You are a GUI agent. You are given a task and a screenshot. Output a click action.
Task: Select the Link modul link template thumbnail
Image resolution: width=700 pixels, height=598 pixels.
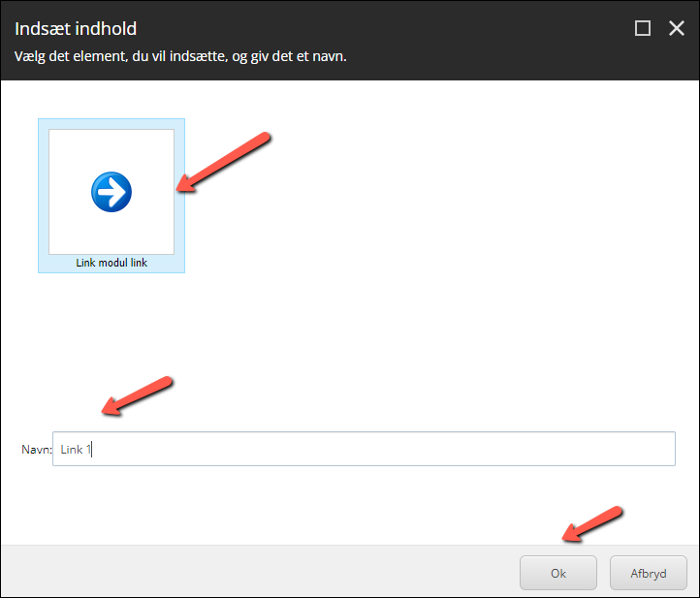pos(111,196)
